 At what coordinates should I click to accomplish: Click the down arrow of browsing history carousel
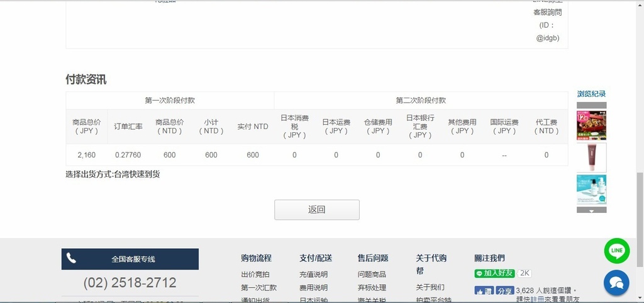coord(591,210)
